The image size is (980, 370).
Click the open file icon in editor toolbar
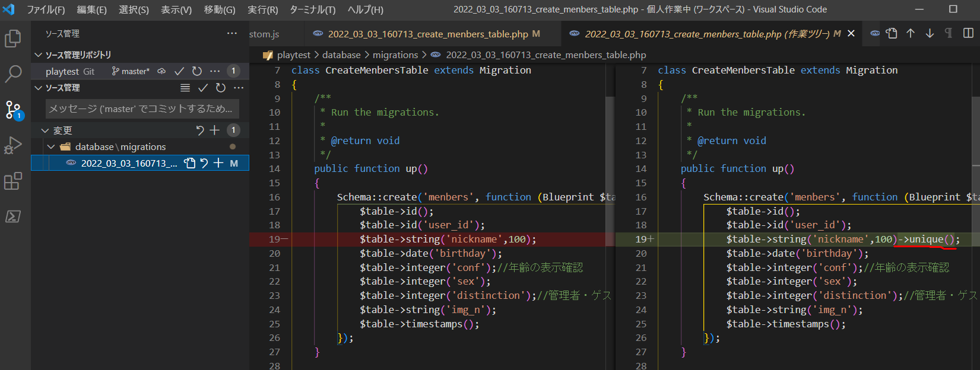[892, 34]
